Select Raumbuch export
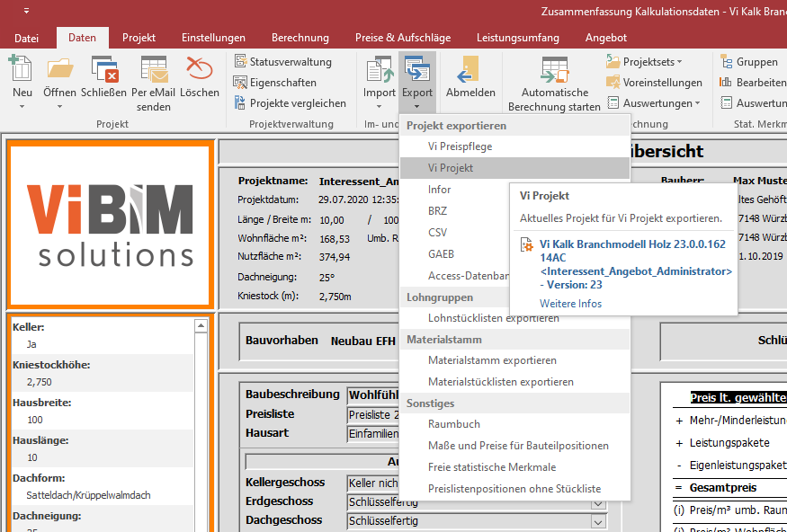This screenshot has width=787, height=532. click(514, 424)
